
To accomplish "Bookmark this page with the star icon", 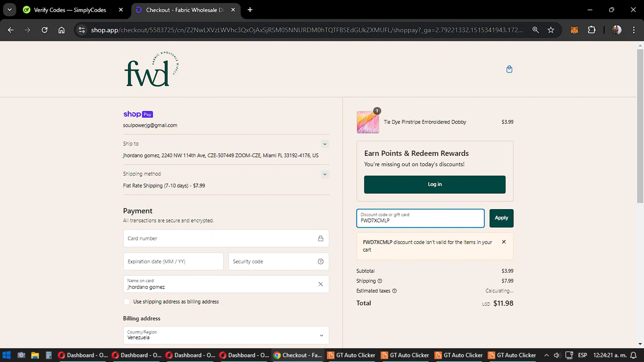I will coord(551,30).
